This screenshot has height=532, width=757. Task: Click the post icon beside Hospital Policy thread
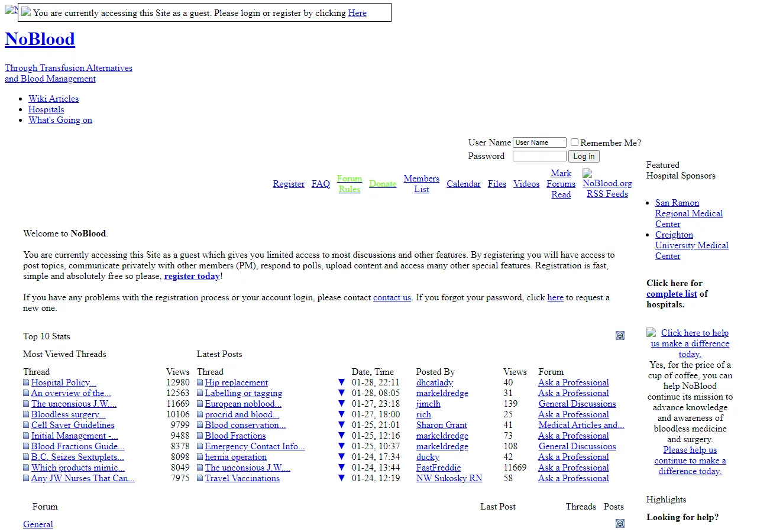[x=26, y=382]
